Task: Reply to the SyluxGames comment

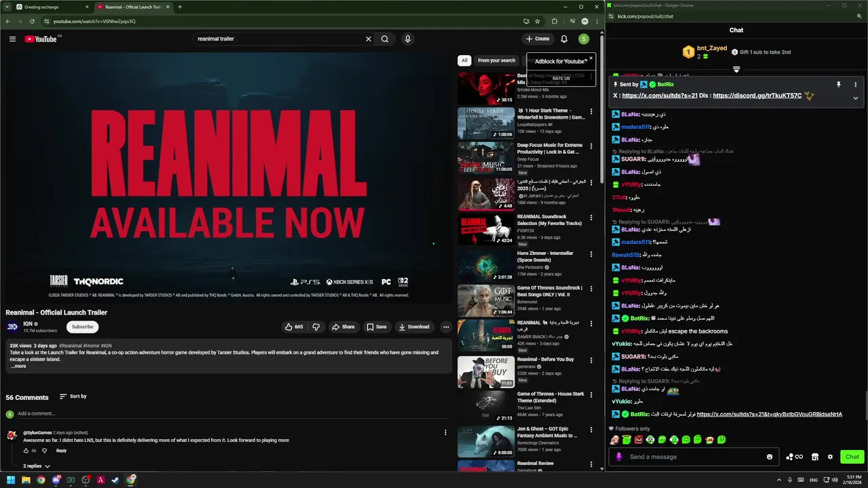Action: (x=61, y=451)
